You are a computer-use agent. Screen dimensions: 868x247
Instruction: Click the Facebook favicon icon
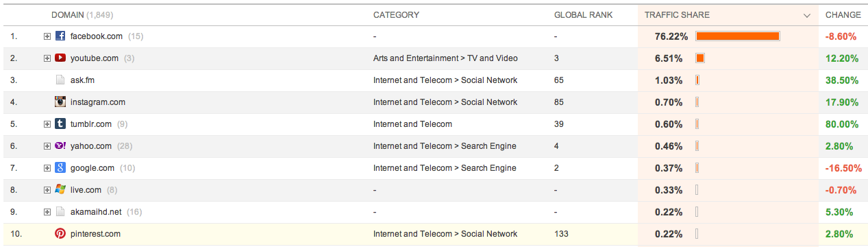point(60,36)
